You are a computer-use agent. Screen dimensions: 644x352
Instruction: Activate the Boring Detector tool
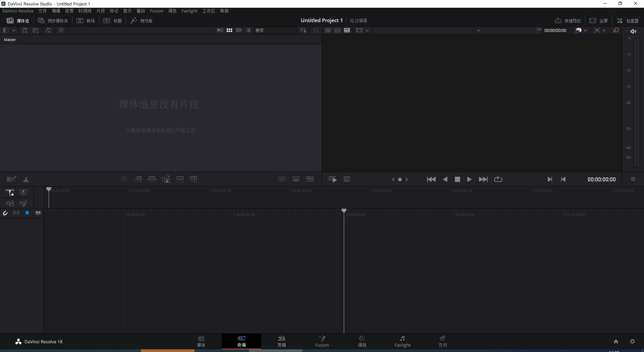tap(11, 179)
